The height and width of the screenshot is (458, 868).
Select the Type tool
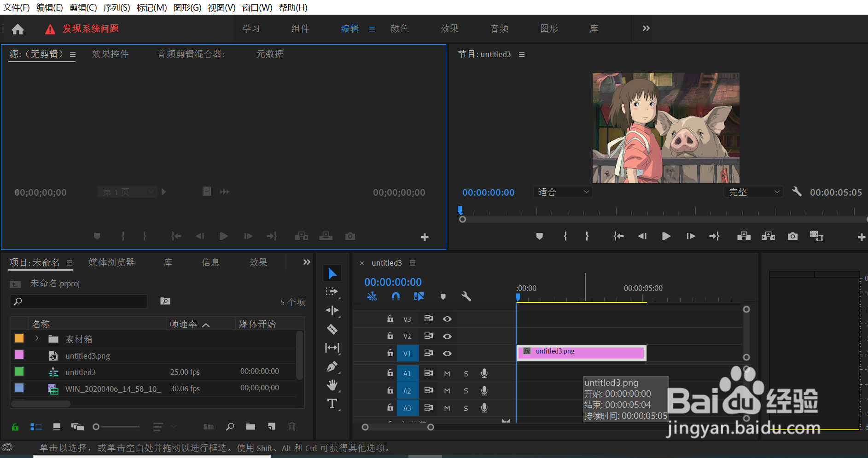click(332, 404)
